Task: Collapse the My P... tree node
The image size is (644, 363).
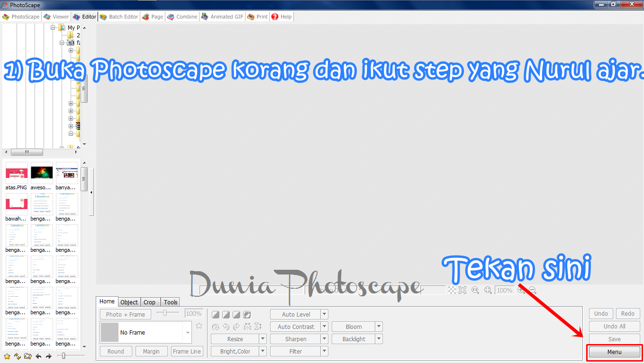Action: 53,27
